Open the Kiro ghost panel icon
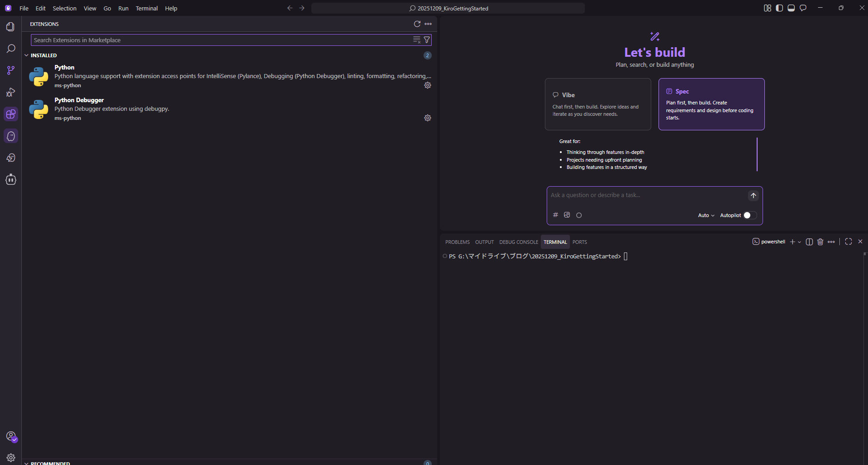 (x=11, y=136)
